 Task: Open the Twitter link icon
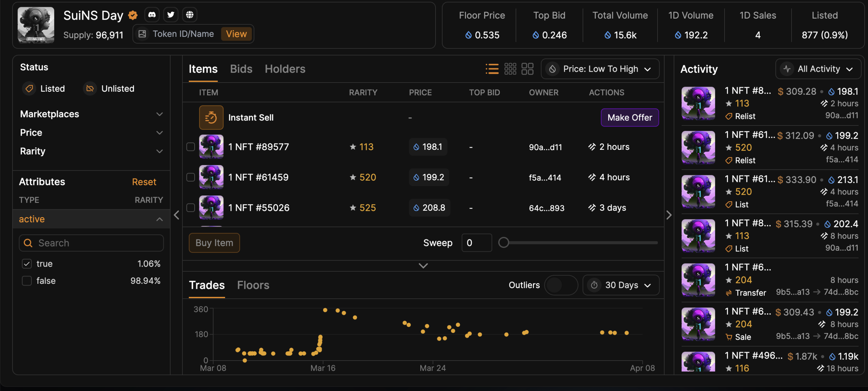[171, 15]
